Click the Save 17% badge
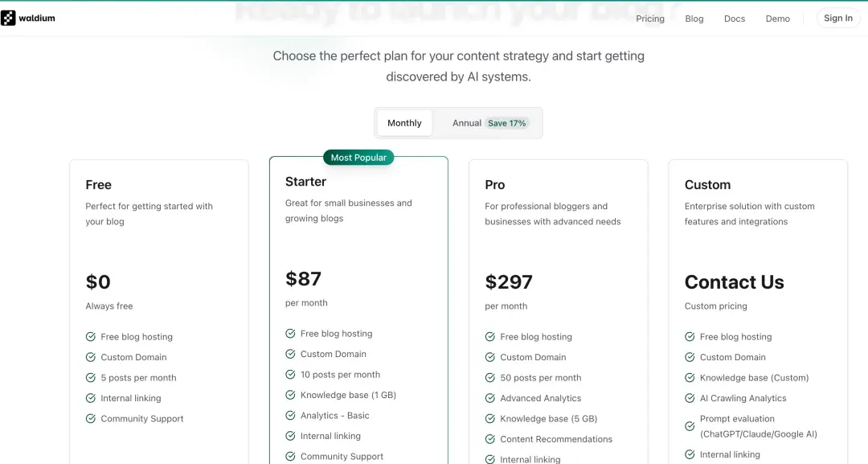Viewport: 868px width, 464px height. 507,123
